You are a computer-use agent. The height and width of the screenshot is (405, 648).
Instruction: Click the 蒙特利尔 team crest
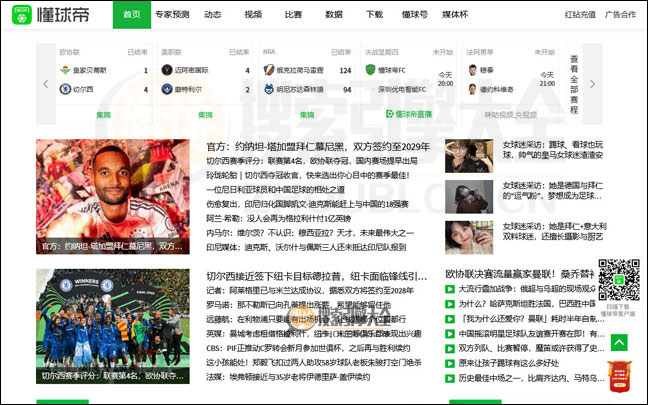[x=167, y=89]
